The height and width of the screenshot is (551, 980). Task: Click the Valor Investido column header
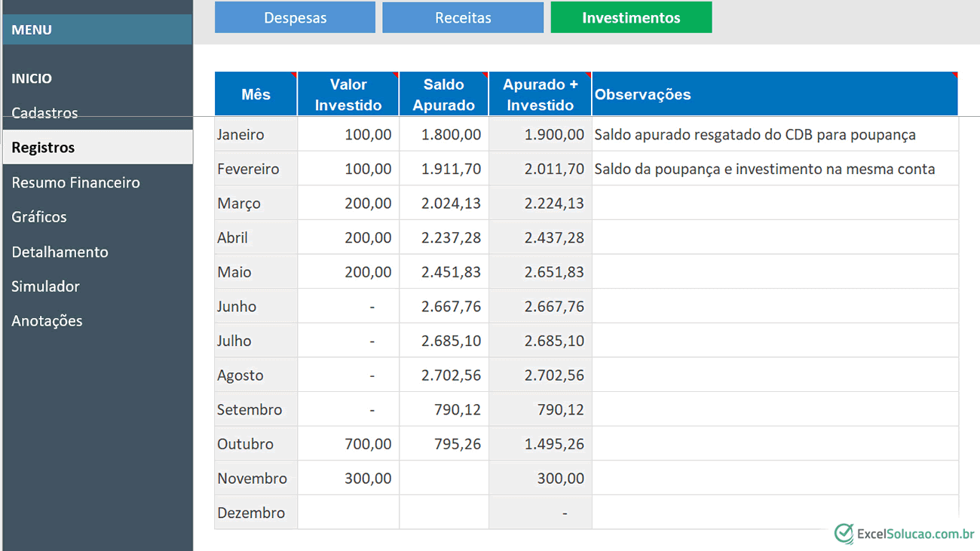coord(348,93)
